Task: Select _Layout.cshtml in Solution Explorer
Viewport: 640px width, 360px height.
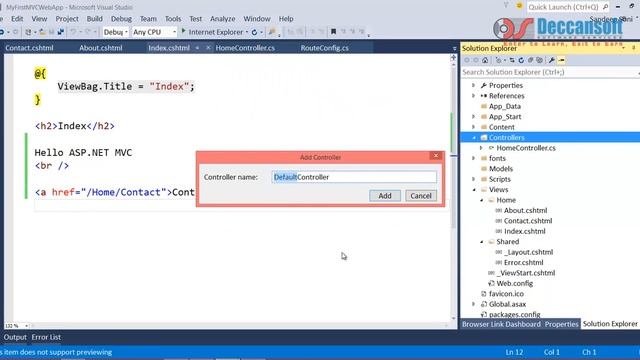Action: point(528,252)
